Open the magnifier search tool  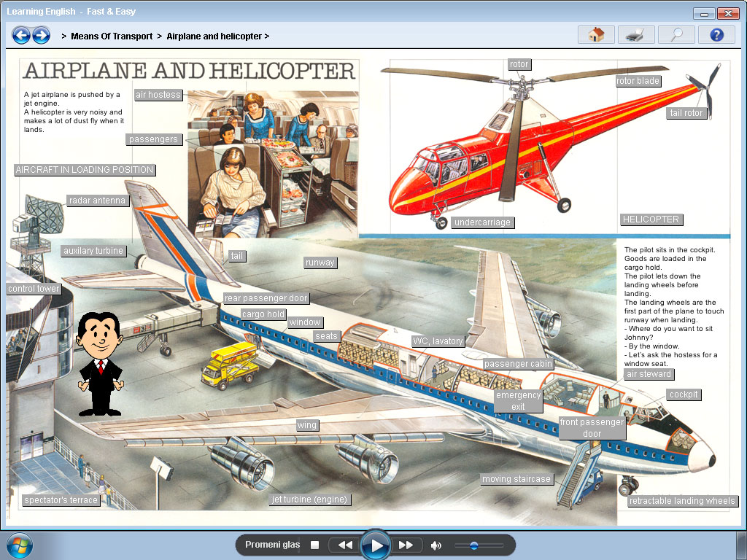coord(676,35)
